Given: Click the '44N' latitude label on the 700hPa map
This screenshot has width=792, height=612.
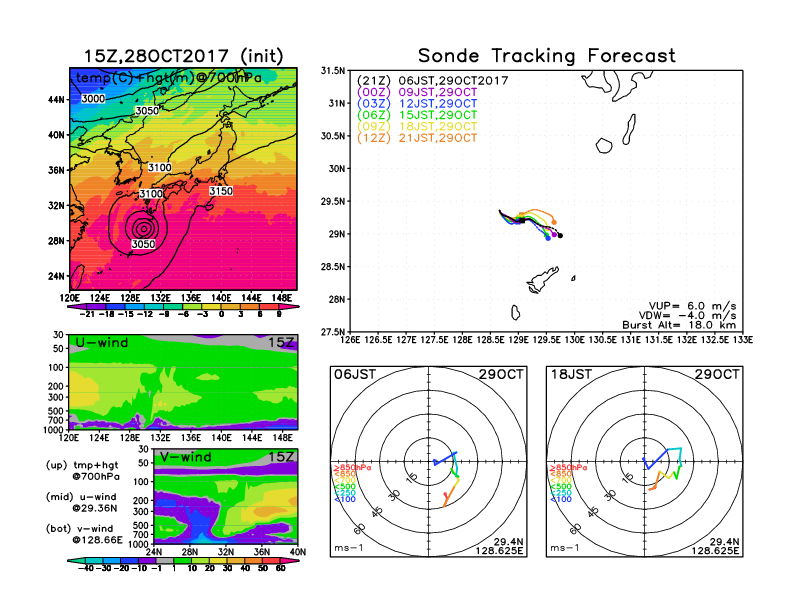Looking at the screenshot, I should 57,100.
